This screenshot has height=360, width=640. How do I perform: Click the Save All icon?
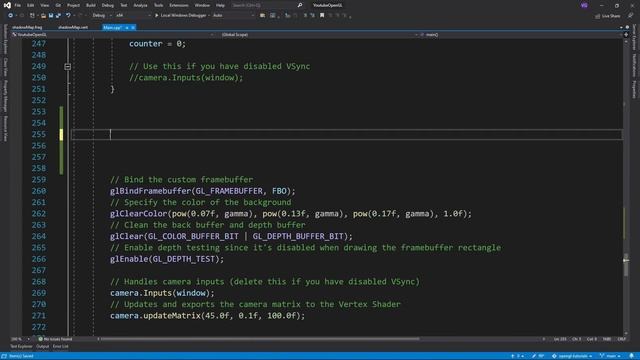click(58, 16)
